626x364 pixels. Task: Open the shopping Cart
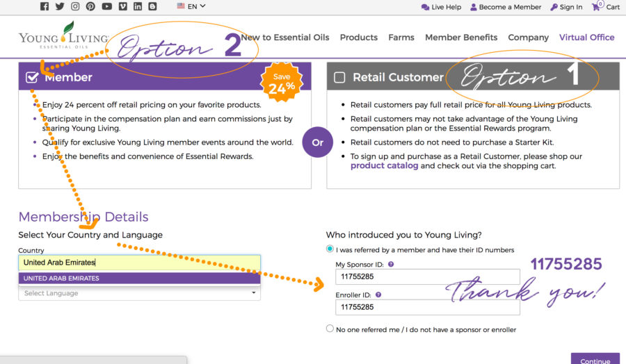coord(606,7)
